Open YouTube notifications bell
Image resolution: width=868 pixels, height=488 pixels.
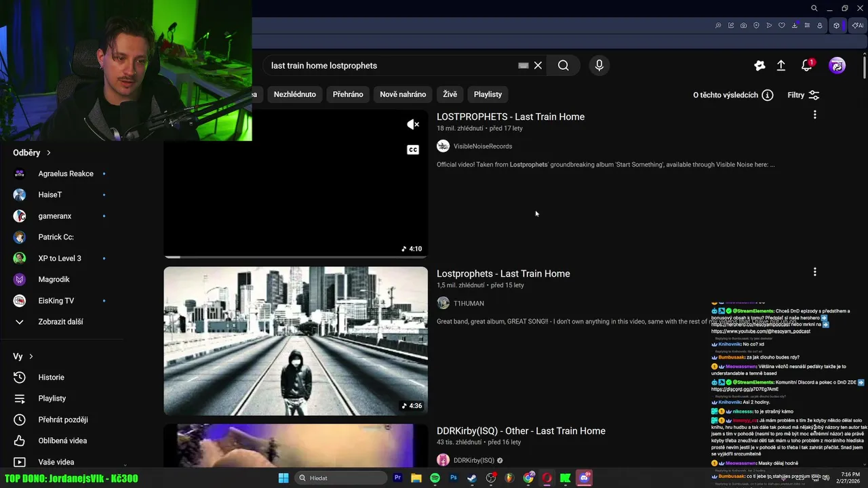click(806, 65)
